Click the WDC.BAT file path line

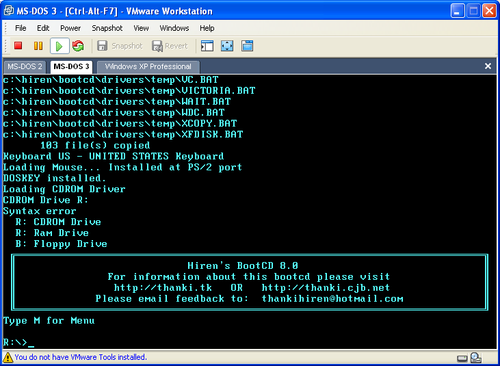tap(114, 112)
